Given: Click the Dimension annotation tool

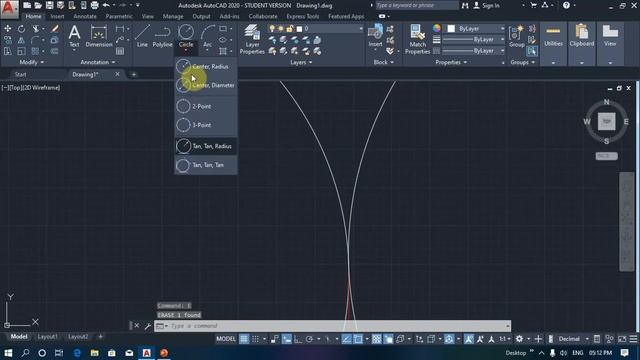Looking at the screenshot, I should coord(98,36).
